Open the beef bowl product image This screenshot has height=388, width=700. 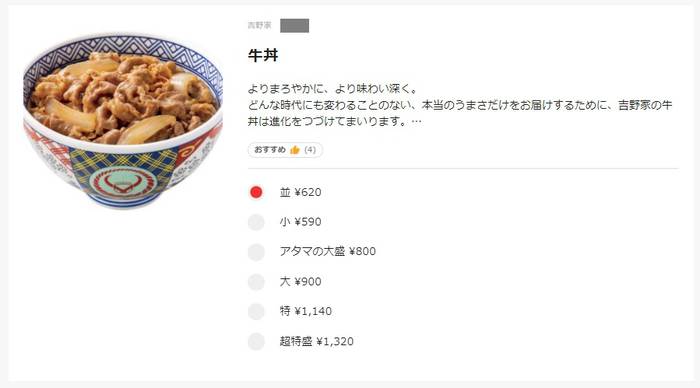(x=123, y=121)
